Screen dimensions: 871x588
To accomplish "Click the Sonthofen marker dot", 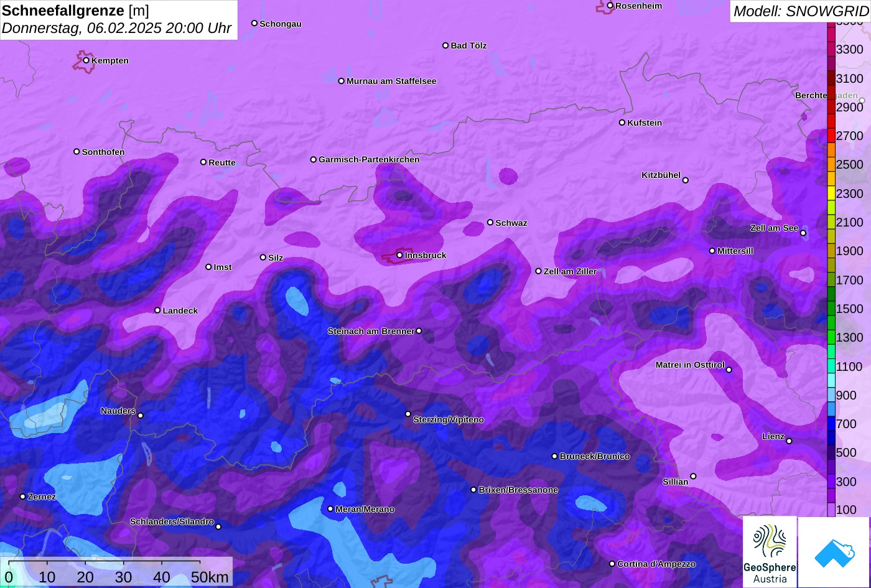I will coord(77,152).
